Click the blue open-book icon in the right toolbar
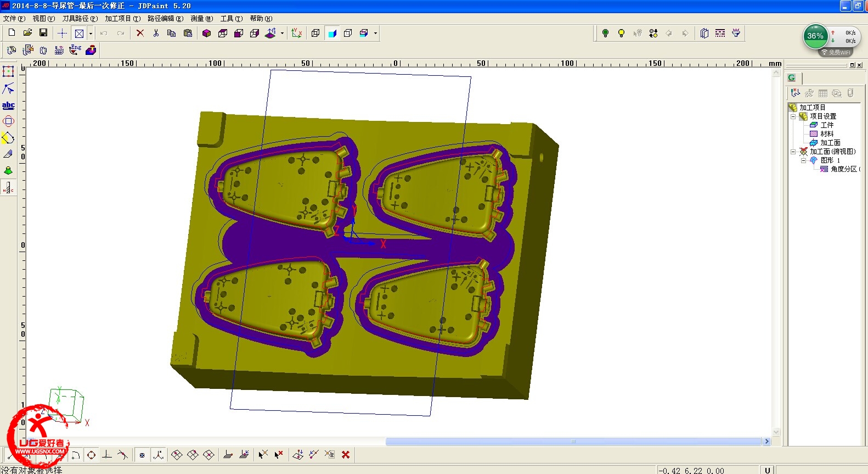Image resolution: width=868 pixels, height=474 pixels. 704,33
